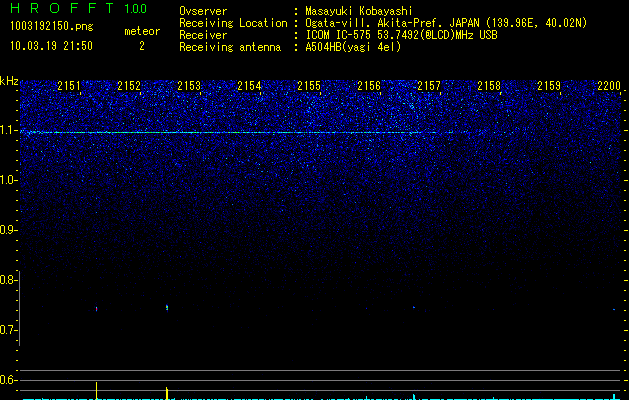This screenshot has width=629, height=400.
Task: Click the bright meteor echo after 2152
Action: pyautogui.click(x=167, y=308)
